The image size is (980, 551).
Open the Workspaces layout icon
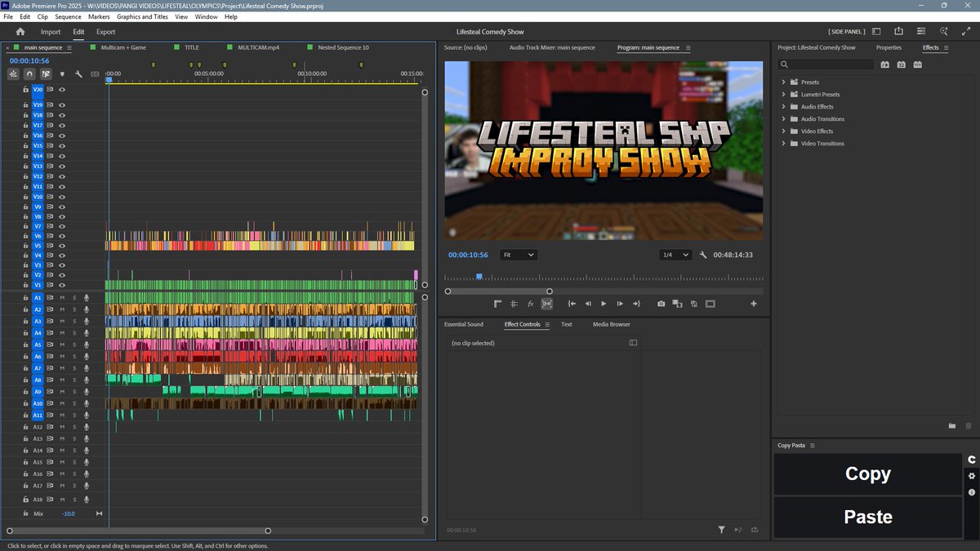[x=876, y=31]
